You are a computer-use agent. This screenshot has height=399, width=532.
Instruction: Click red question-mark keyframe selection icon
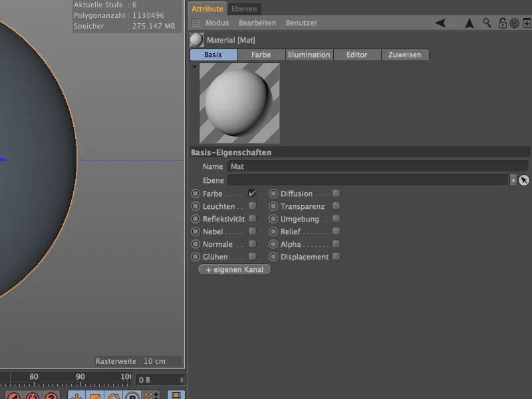(51, 396)
